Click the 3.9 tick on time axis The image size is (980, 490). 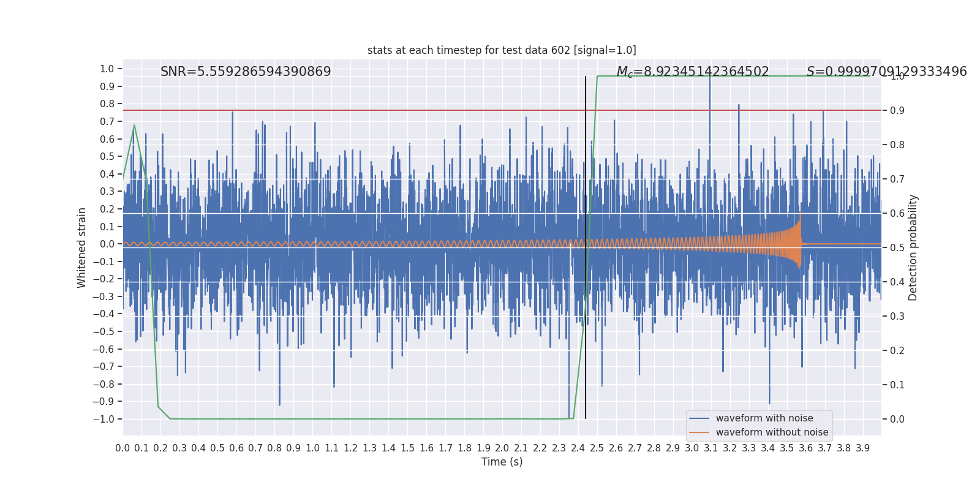pyautogui.click(x=862, y=448)
